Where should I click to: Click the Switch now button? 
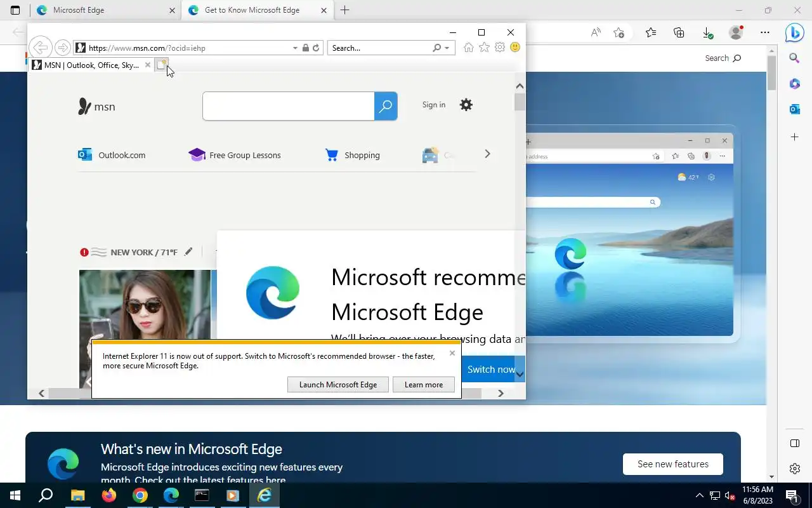click(491, 369)
